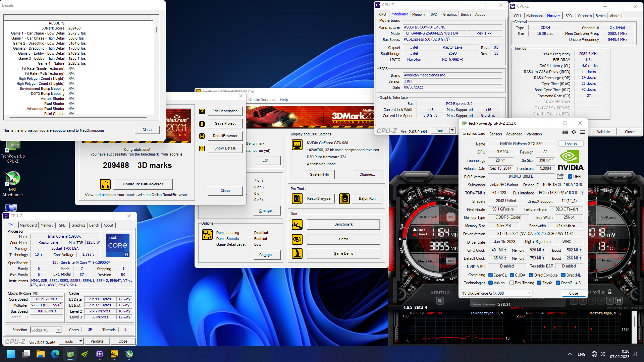Click Afterburner Startup Windows icon
Viewport: 644px width, 362px height.
click(x=440, y=301)
